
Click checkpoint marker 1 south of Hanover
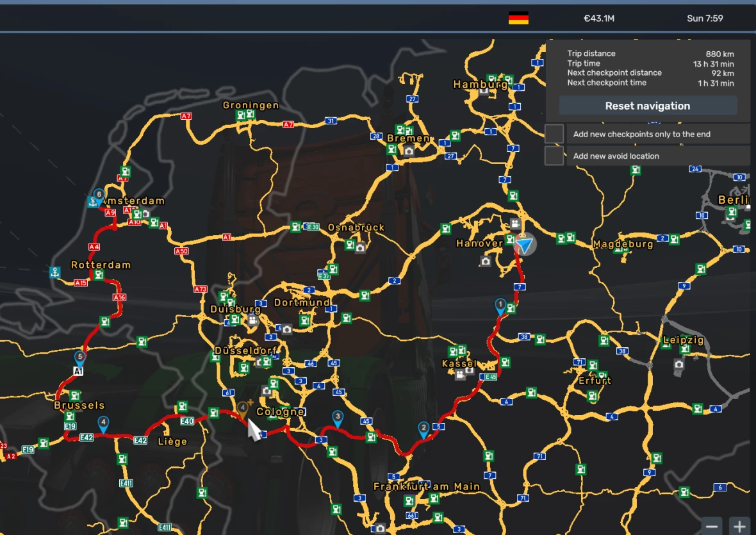point(500,305)
